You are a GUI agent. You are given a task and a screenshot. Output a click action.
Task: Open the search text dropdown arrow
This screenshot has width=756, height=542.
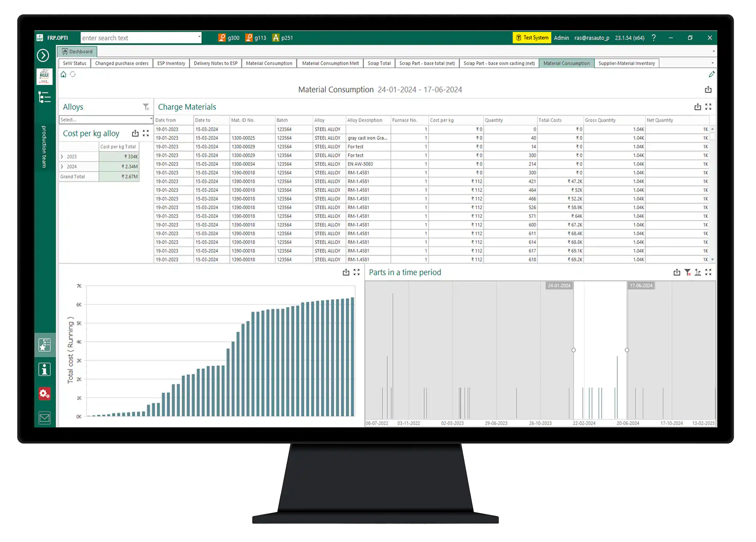coord(199,37)
